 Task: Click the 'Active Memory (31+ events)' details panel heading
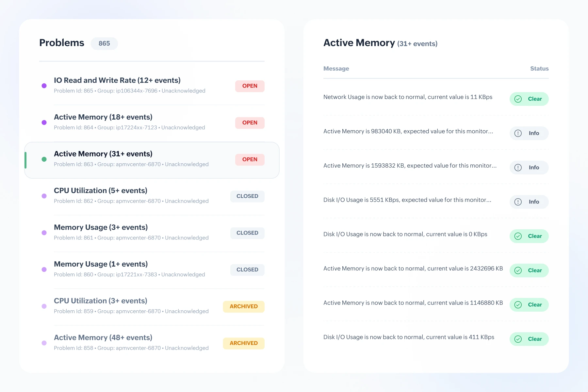click(381, 43)
